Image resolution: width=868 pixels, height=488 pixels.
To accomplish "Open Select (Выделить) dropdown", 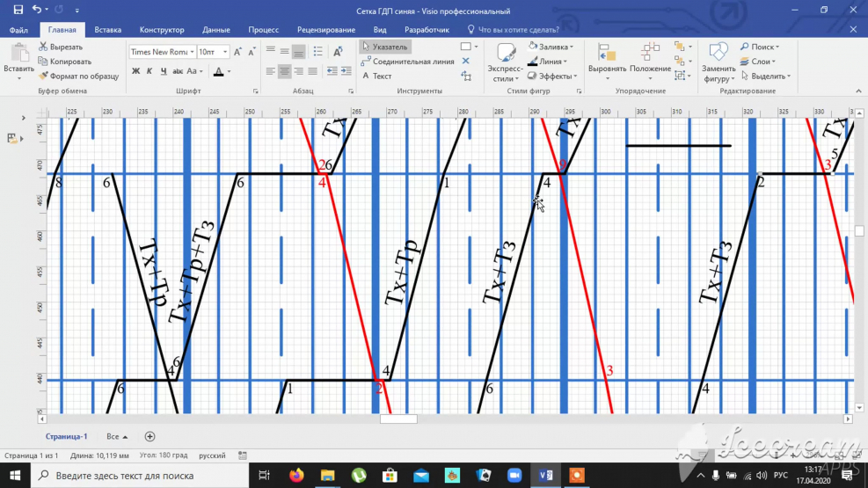I will click(766, 76).
